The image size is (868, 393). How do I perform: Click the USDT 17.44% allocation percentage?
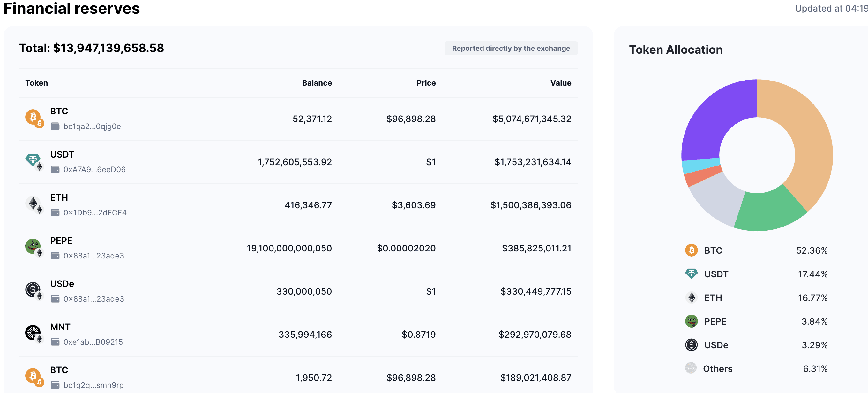click(813, 274)
